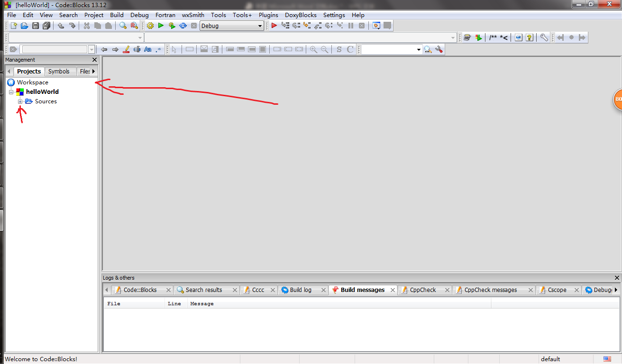Select the Workspace tree item
This screenshot has height=364, width=622.
point(33,82)
